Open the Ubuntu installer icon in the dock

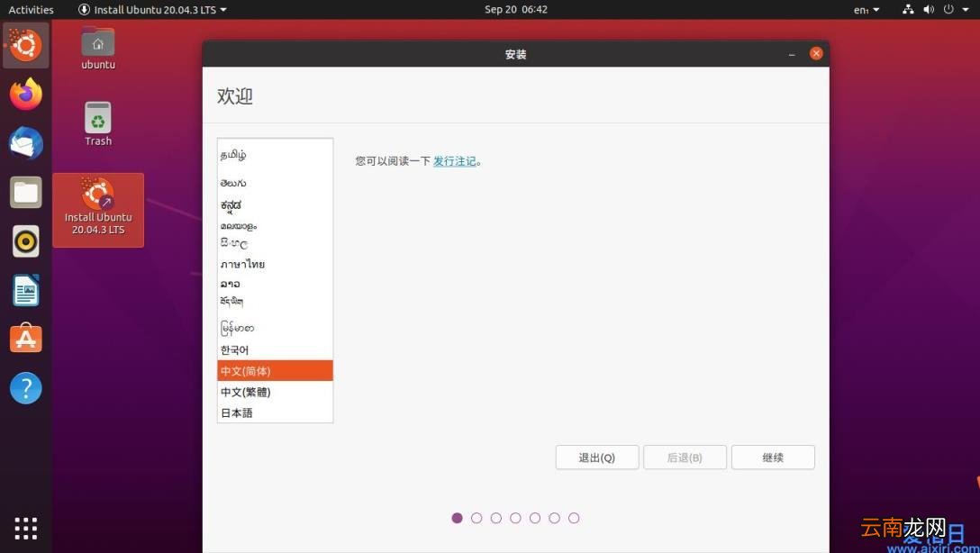(x=25, y=46)
